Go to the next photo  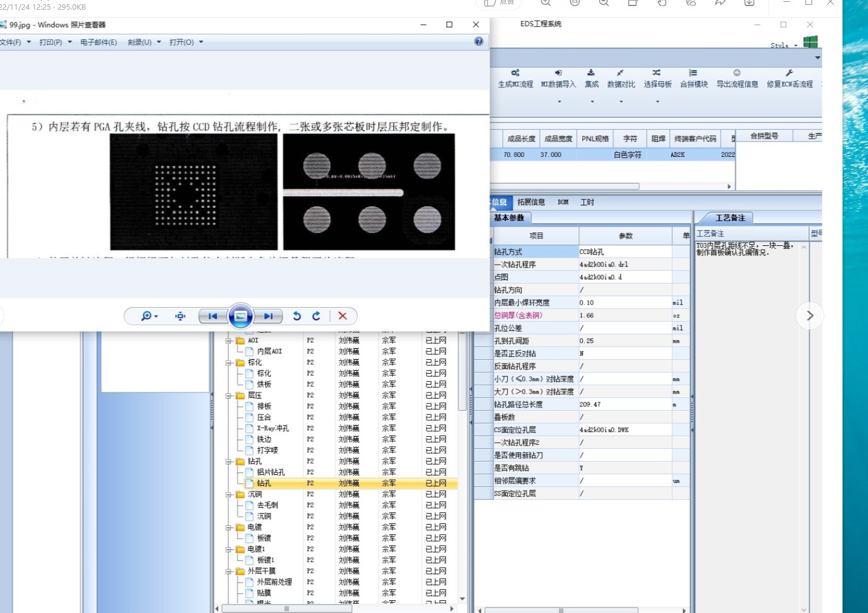tap(268, 316)
